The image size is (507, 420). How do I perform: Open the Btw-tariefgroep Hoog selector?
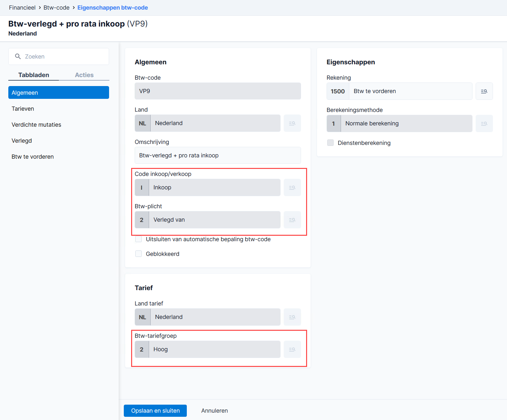(208, 349)
